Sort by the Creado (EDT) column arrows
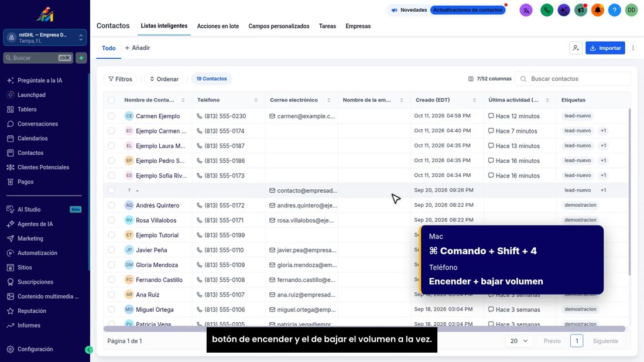644x362 pixels. pyautogui.click(x=474, y=100)
